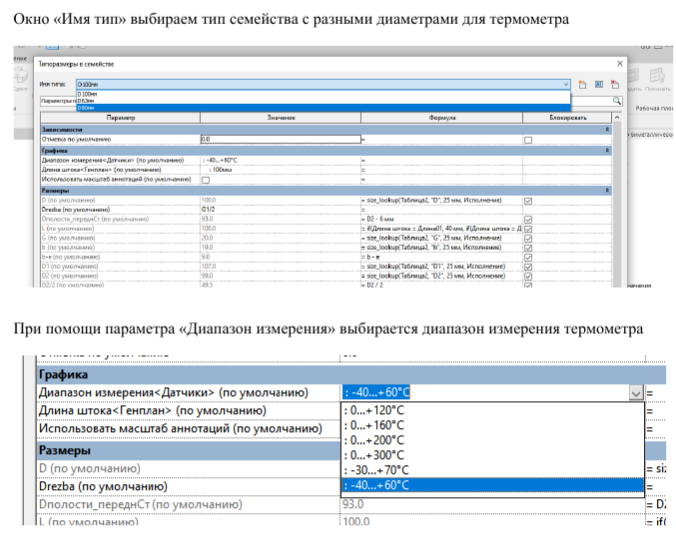The width and height of the screenshot is (676, 534).
Task: Click «Длина штока<Генплан>» label in lower screenshot
Action: click(153, 411)
